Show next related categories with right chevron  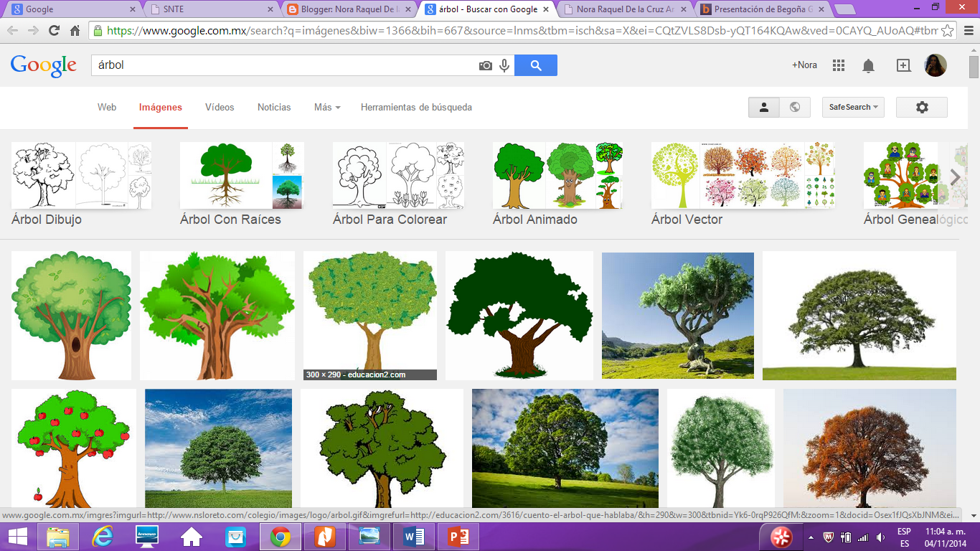(x=955, y=177)
